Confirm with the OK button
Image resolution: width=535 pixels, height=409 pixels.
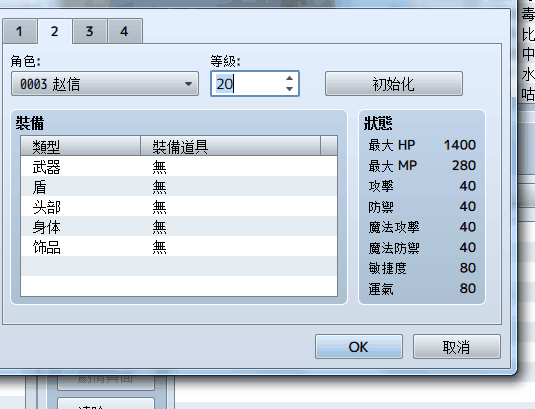click(359, 347)
